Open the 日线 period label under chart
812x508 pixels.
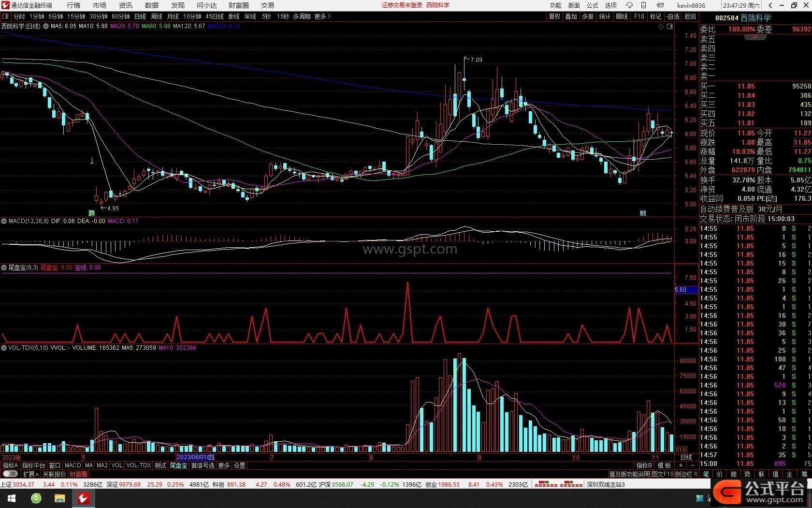686,457
